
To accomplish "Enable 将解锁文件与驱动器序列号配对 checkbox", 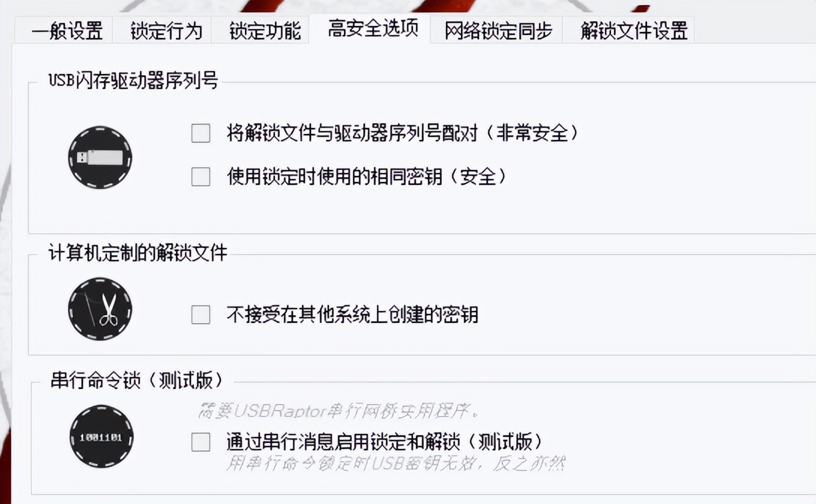I will [200, 133].
